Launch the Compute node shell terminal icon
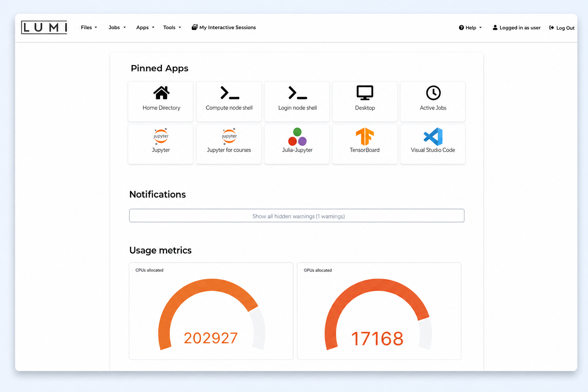Image resolution: width=588 pixels, height=392 pixels. (x=230, y=93)
